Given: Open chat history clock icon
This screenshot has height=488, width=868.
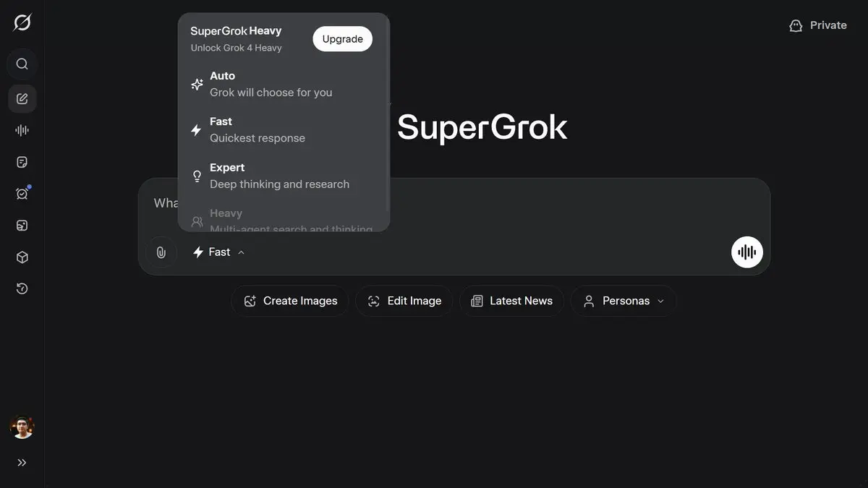Looking at the screenshot, I should coord(22,289).
